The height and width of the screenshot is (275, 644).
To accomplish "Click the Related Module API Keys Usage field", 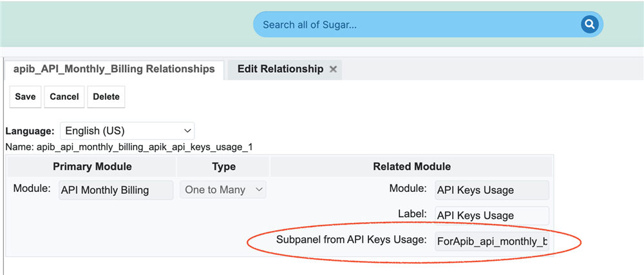I will pyautogui.click(x=492, y=190).
